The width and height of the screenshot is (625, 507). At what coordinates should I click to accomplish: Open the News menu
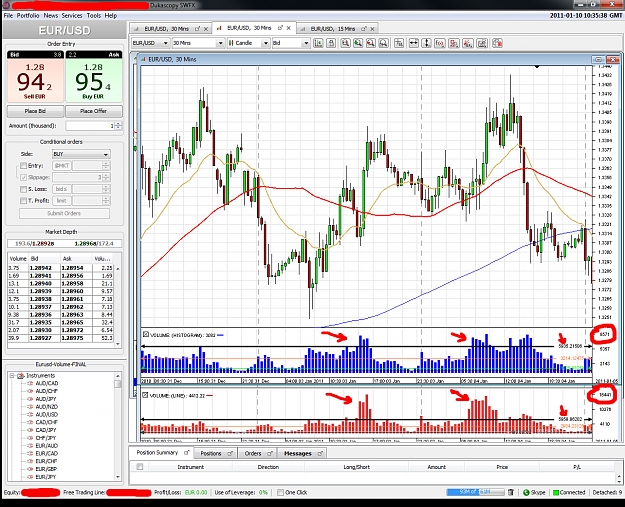click(51, 16)
